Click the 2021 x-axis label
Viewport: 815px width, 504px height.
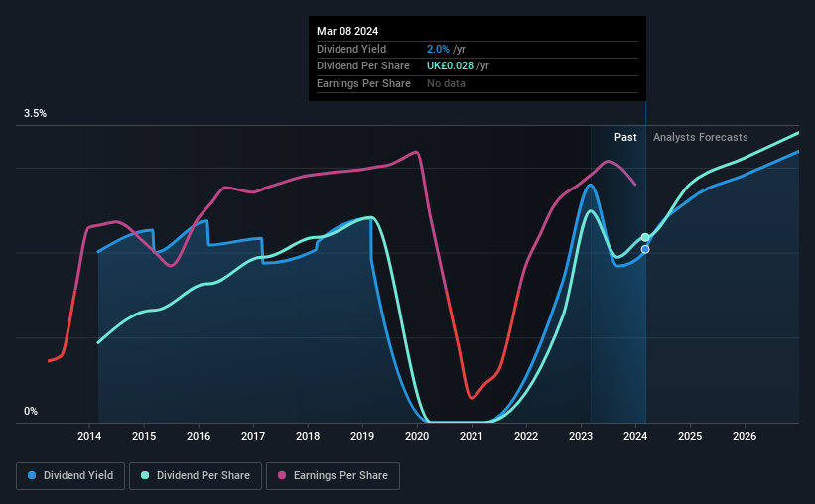click(472, 436)
